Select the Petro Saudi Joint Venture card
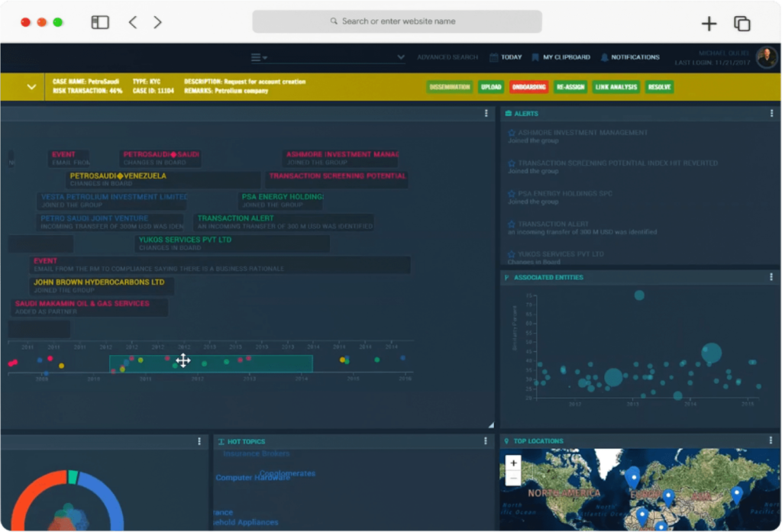Image resolution: width=782 pixels, height=532 pixels. [x=110, y=222]
